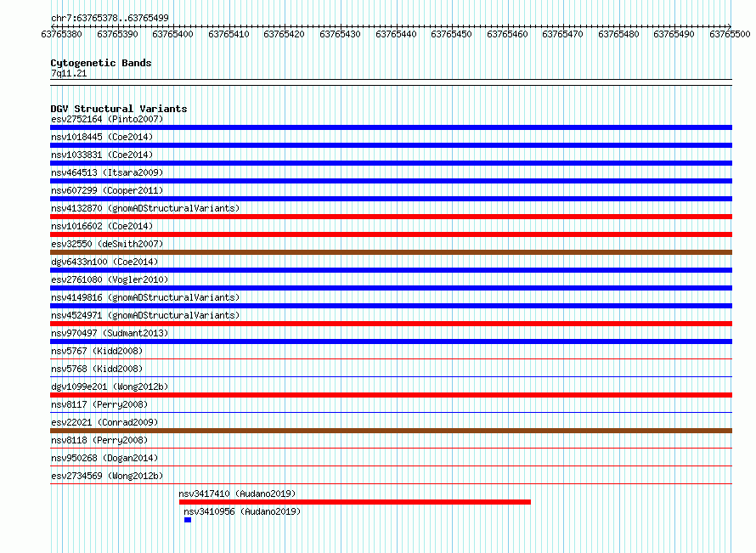
Task: Click the red bar under nsv4132870
Action: [391, 217]
